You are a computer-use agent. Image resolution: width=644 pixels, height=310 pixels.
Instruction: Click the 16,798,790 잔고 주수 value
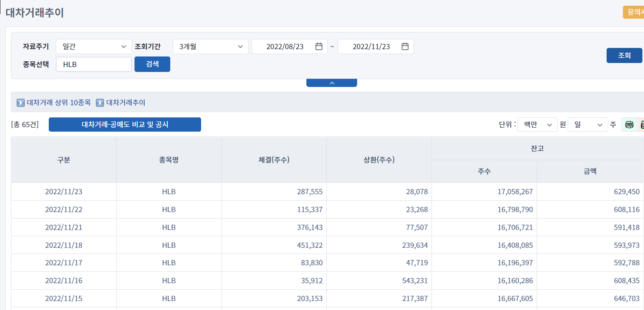(x=515, y=210)
